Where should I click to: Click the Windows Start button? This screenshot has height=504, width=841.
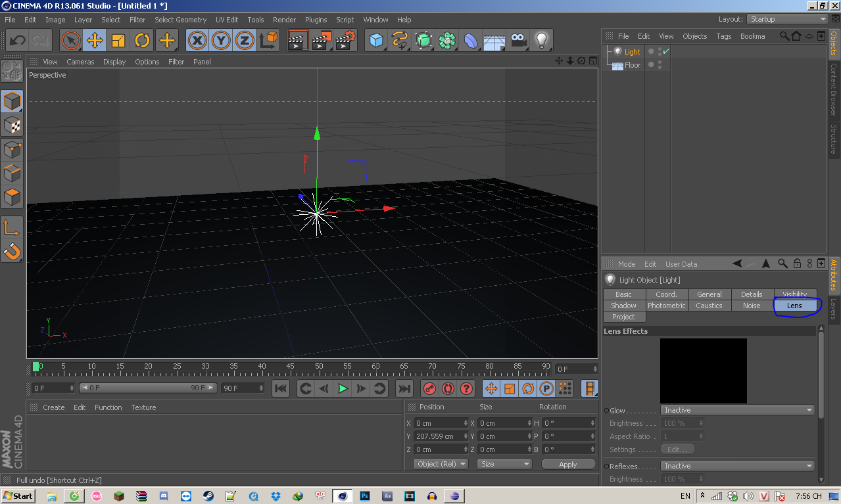[18, 495]
